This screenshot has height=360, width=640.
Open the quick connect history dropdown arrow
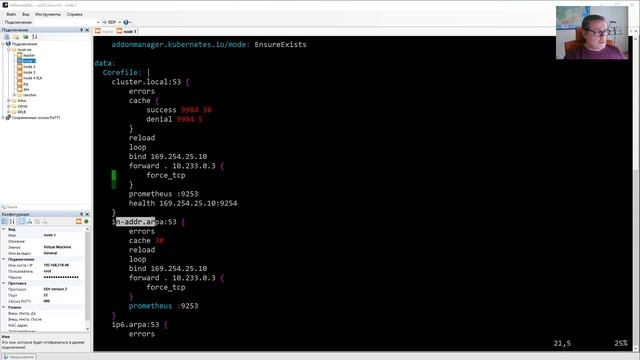[98, 22]
